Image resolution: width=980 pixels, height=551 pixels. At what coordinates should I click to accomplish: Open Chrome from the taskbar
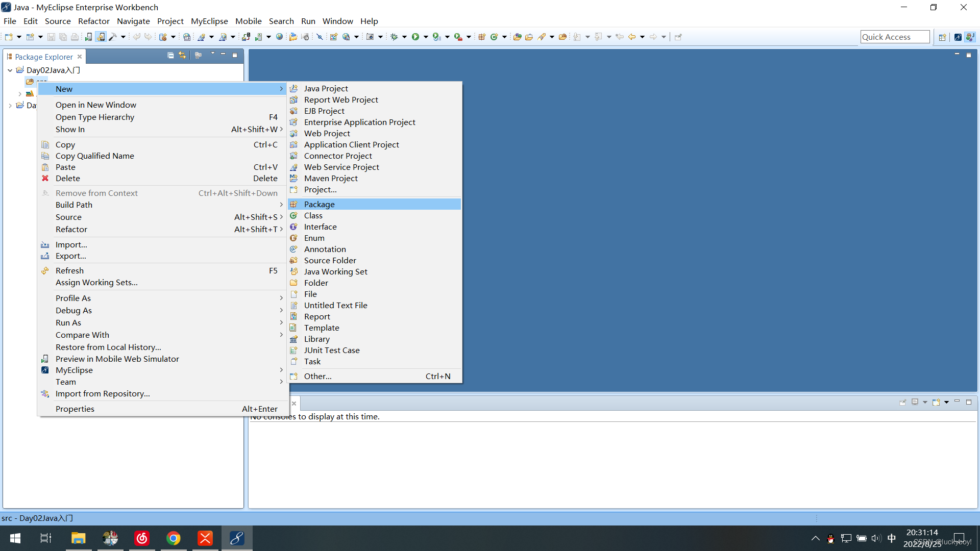tap(174, 538)
